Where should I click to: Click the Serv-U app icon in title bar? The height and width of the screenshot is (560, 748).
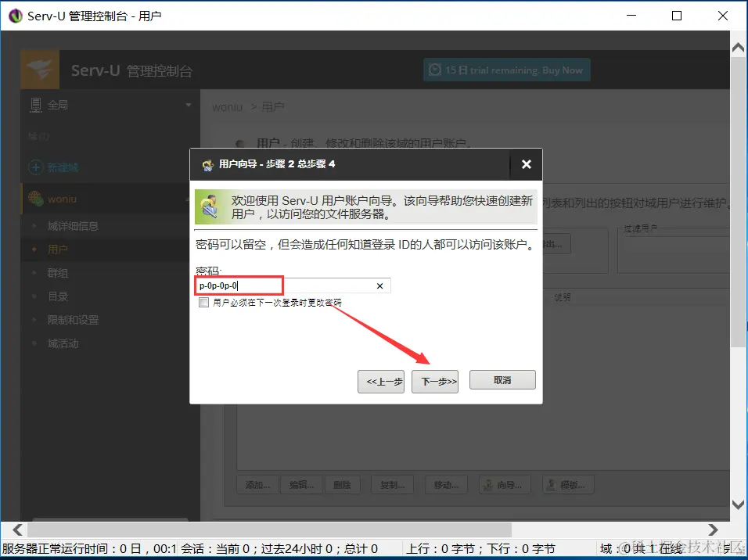[16, 16]
